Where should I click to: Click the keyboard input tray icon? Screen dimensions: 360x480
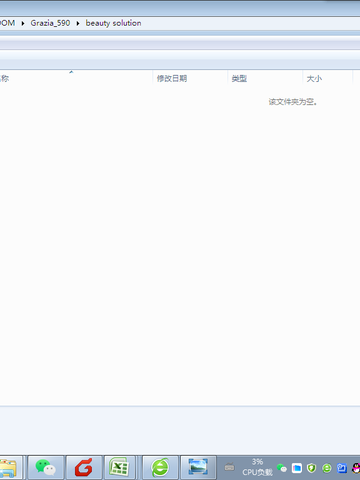(229, 467)
